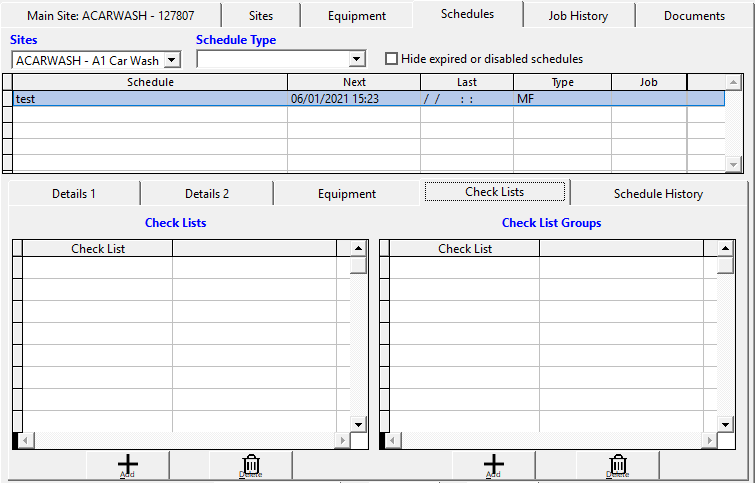The width and height of the screenshot is (755, 483).
Task: Click the Next column header
Action: tap(354, 82)
